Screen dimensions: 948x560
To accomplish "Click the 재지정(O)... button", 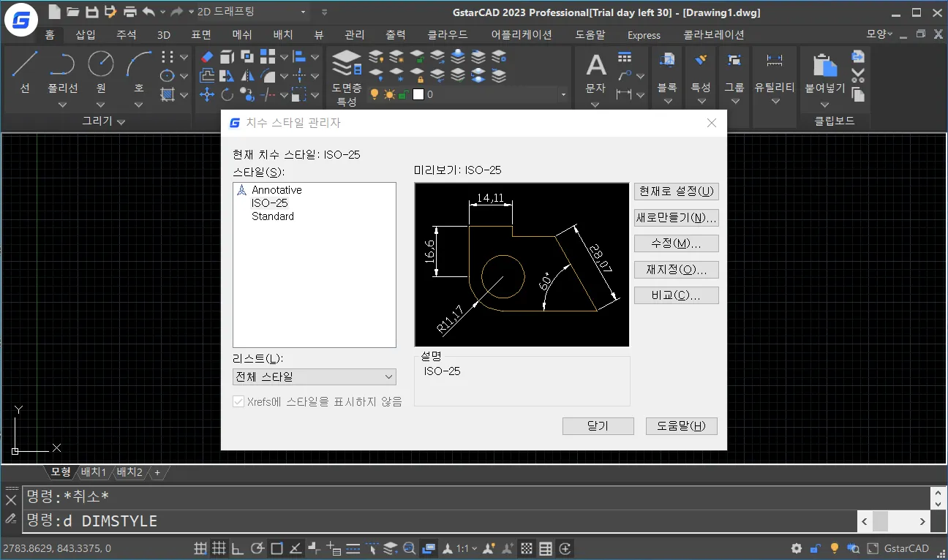I will (677, 270).
